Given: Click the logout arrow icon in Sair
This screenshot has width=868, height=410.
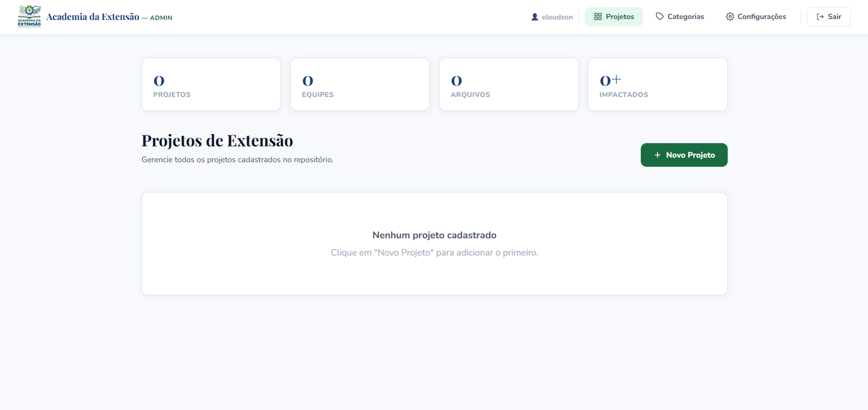Looking at the screenshot, I should (820, 17).
